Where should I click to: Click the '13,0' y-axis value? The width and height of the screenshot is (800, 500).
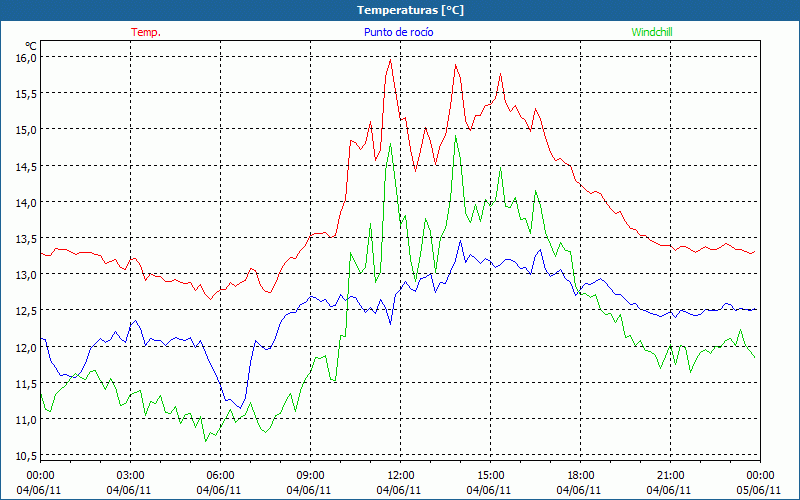pos(26,274)
